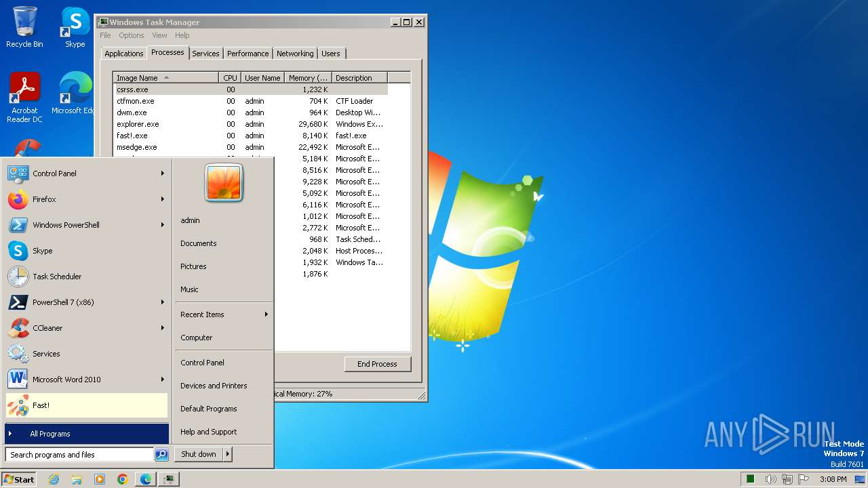
Task: Launch Microsoft Word 2010 from the Start menu
Action: 86,380
